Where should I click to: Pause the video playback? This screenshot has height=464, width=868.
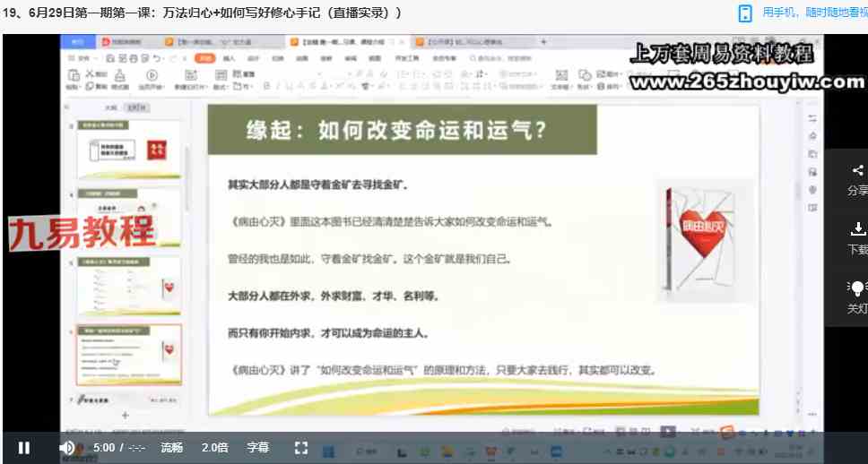pos(24,447)
